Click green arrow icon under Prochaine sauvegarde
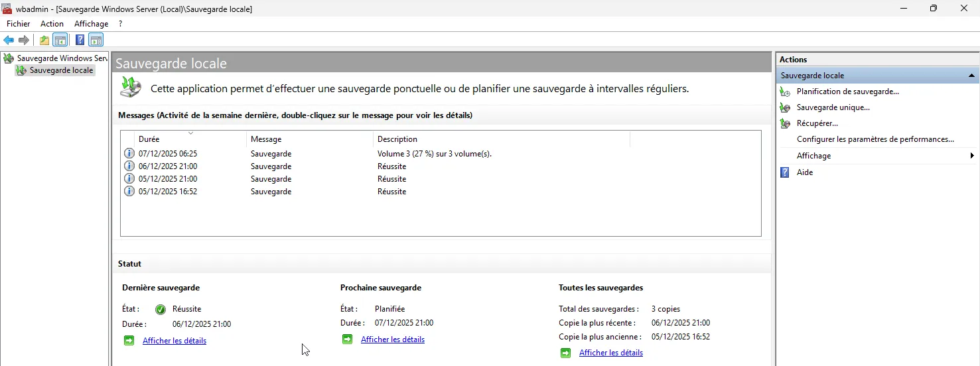The image size is (980, 366). point(348,339)
